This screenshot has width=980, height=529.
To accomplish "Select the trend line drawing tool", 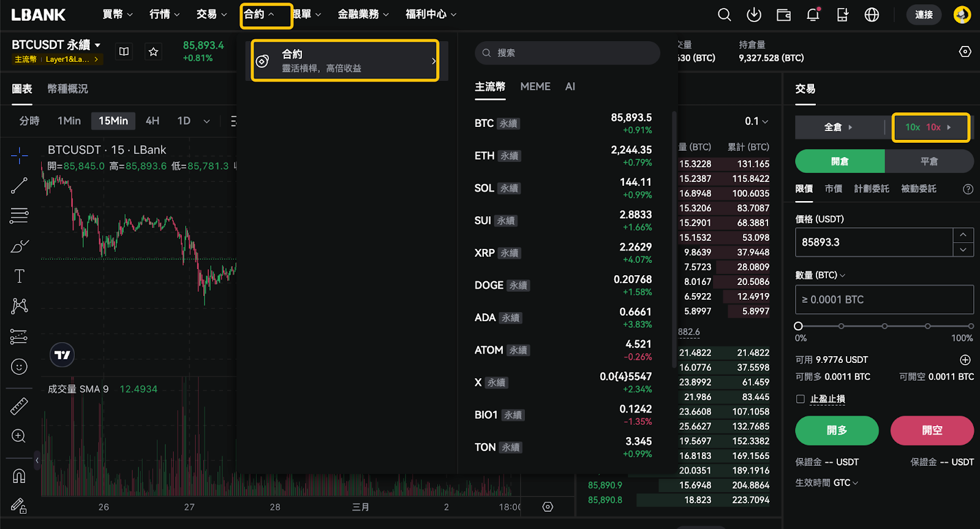I will (x=19, y=186).
